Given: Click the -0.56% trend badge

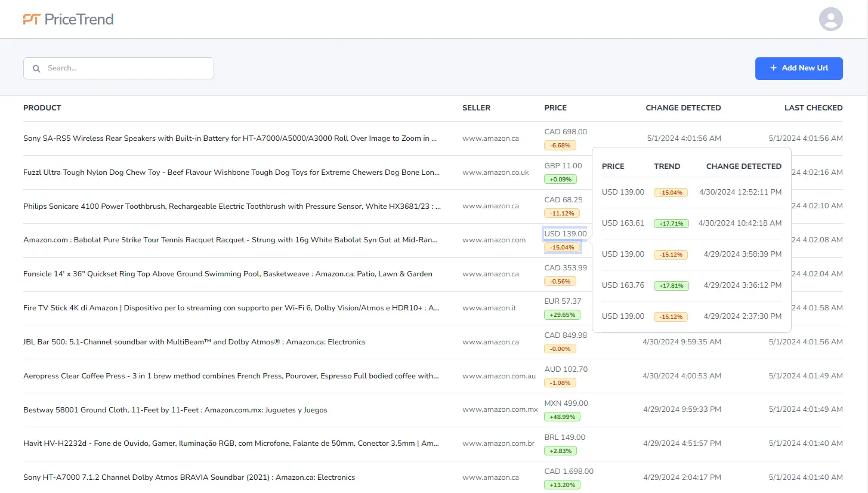Looking at the screenshot, I should pyautogui.click(x=560, y=281).
